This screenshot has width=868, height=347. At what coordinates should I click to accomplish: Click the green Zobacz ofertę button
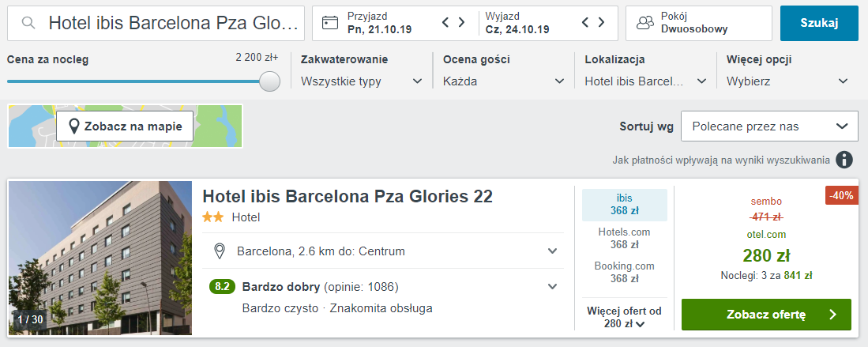(x=766, y=315)
